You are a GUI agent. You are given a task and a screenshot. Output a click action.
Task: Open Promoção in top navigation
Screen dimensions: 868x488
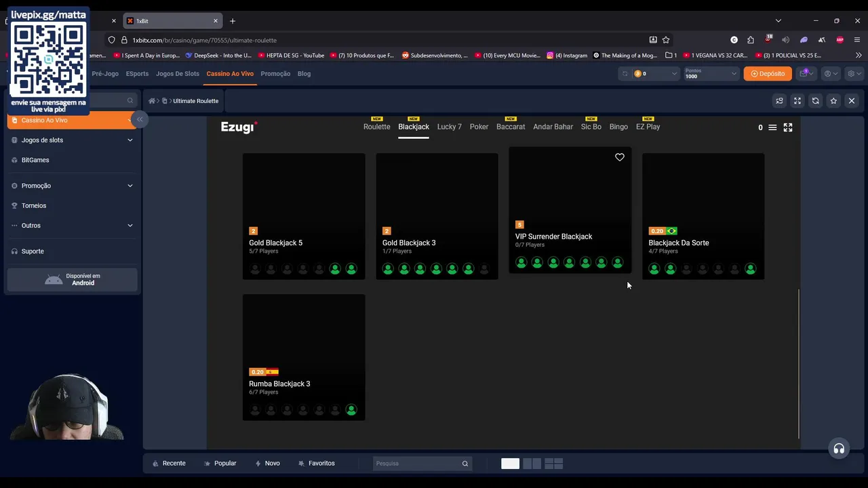(275, 74)
